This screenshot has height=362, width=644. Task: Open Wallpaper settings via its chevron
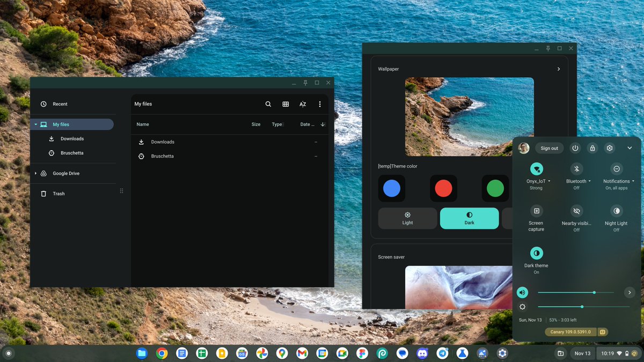(x=558, y=69)
